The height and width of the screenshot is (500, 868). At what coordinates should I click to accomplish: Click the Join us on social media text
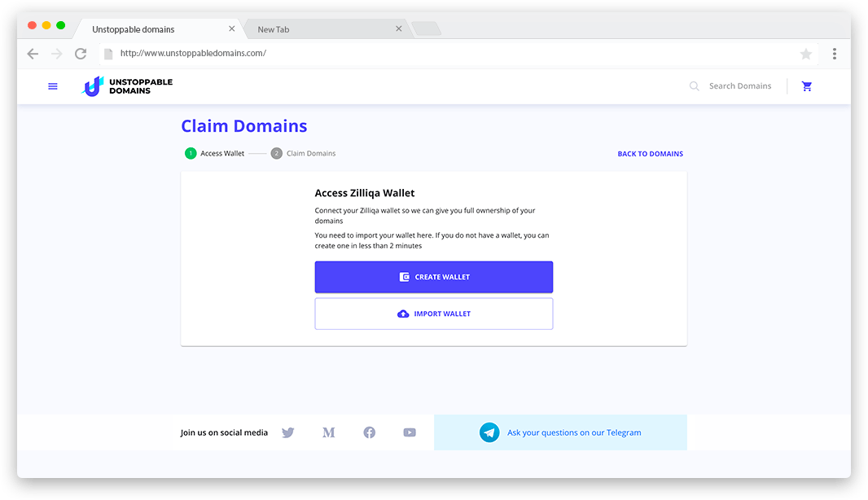[224, 432]
